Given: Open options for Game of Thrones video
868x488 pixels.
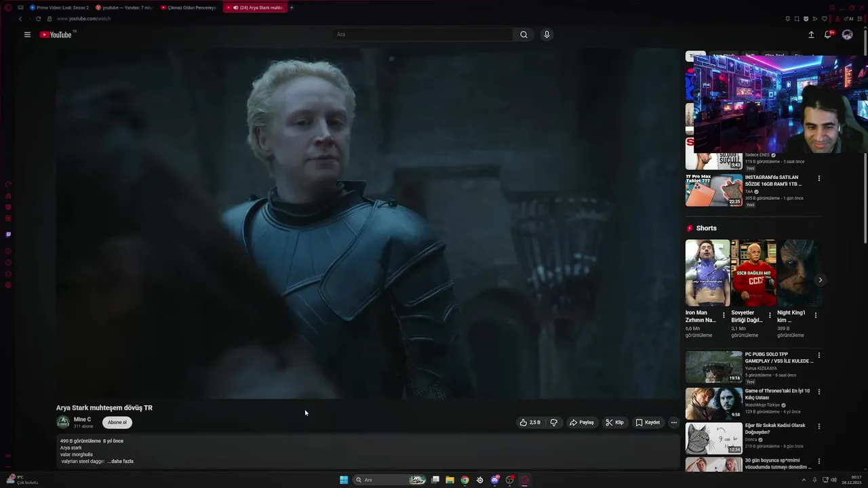Looking at the screenshot, I should pos(818,392).
